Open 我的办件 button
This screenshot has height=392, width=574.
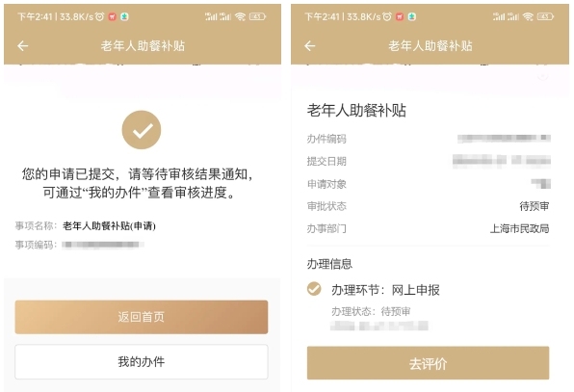point(142,361)
